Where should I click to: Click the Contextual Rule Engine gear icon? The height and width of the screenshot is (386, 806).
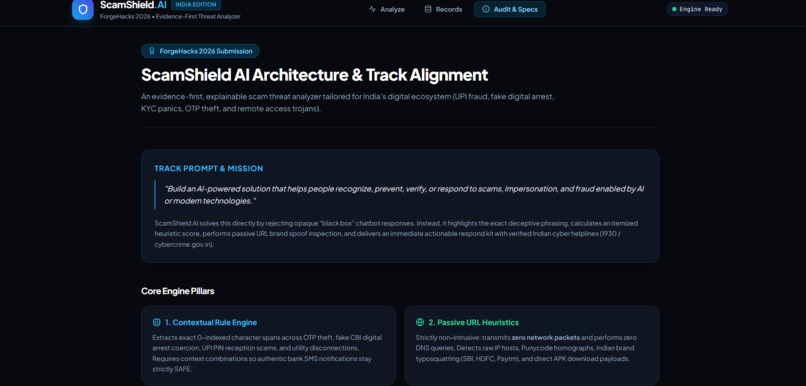[157, 322]
